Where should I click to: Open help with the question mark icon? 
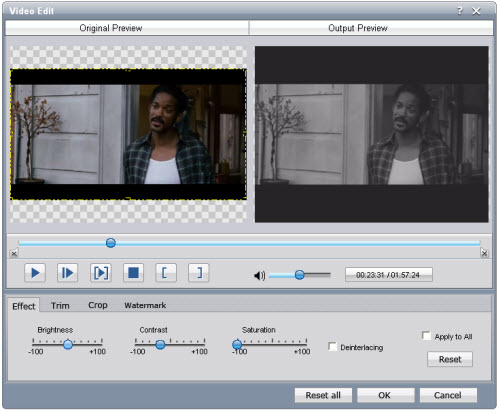[x=460, y=11]
